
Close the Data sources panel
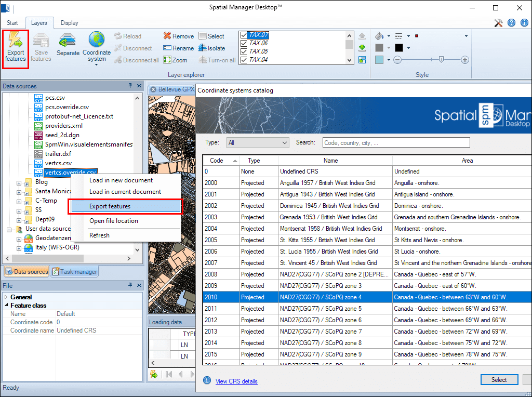[x=139, y=86]
